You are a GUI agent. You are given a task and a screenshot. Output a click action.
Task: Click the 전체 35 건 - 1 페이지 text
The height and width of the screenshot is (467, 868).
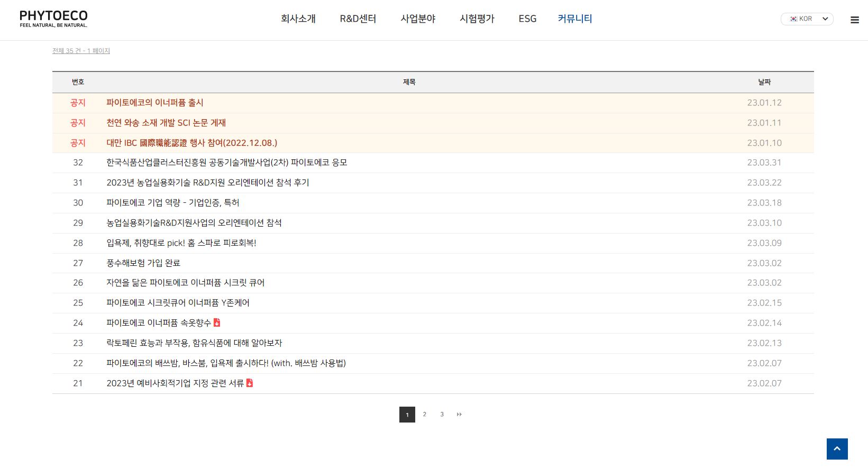point(81,51)
